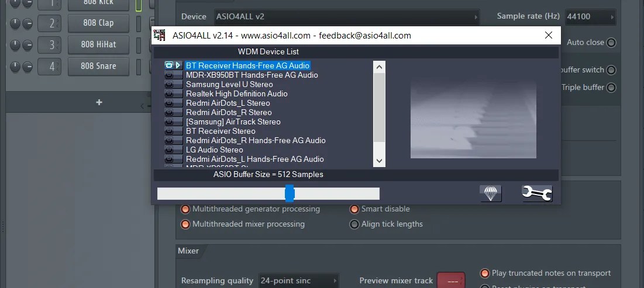Click the 808 Snare volume knob

[27, 67]
